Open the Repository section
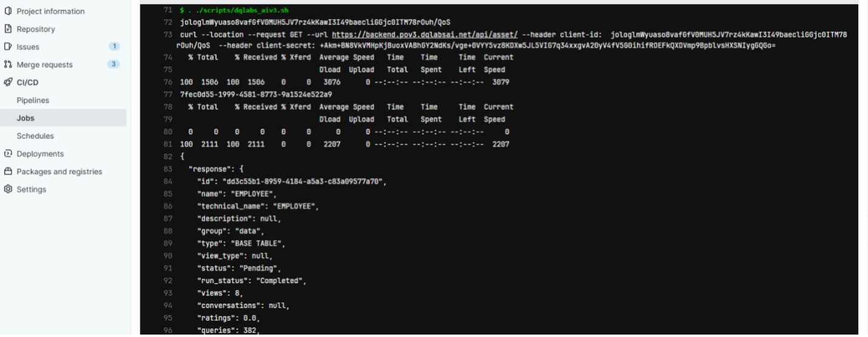Viewport: 868px width, 337px height. [x=36, y=29]
